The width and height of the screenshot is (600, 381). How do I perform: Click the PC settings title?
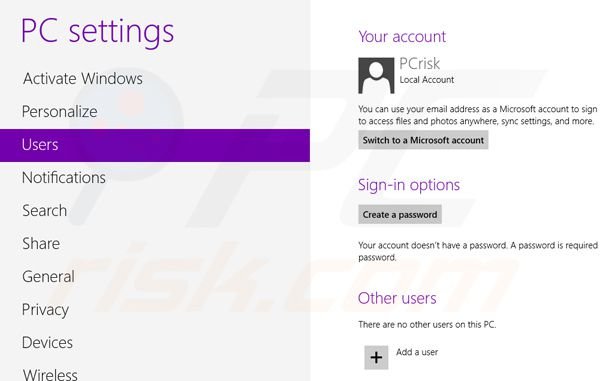point(98,32)
